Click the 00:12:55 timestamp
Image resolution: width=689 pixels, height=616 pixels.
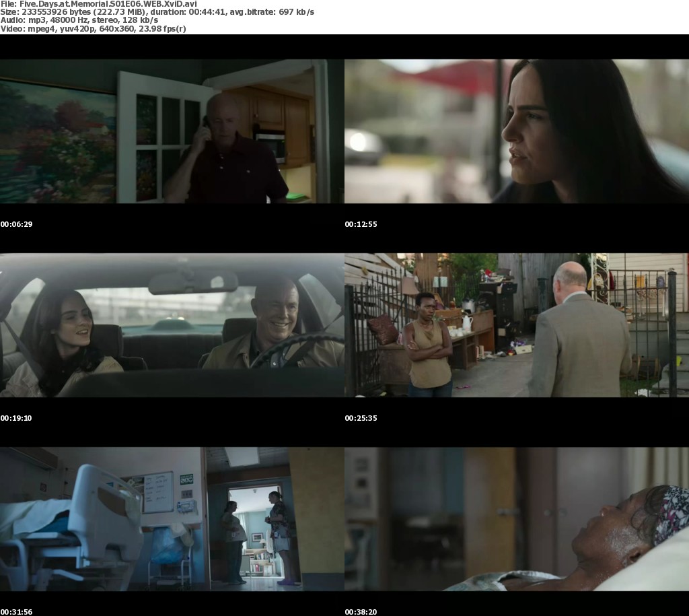(x=361, y=224)
